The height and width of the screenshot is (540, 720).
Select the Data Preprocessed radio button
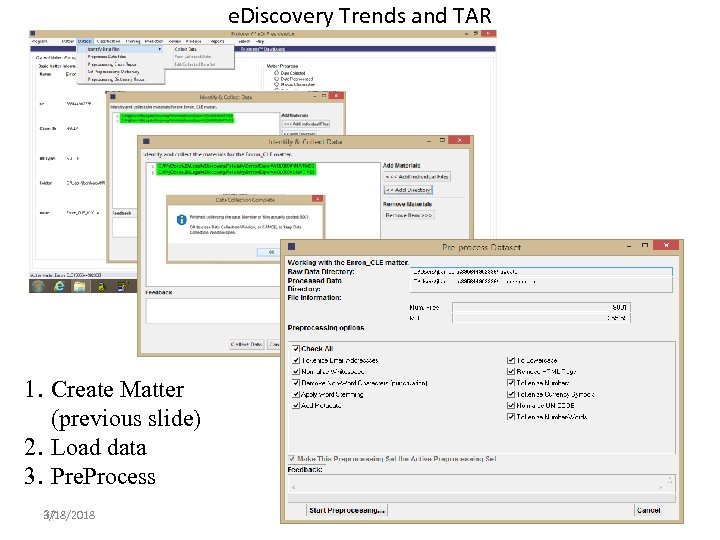(276, 79)
